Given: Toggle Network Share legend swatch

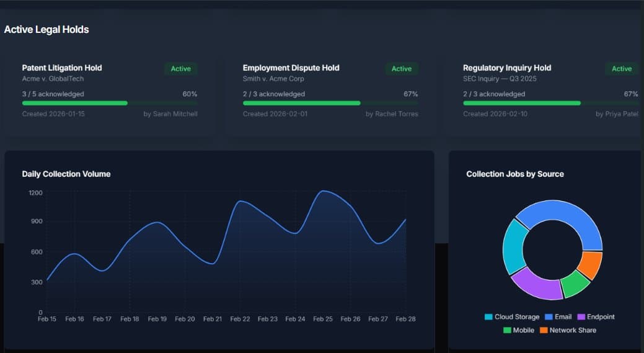Looking at the screenshot, I should pyautogui.click(x=544, y=330).
